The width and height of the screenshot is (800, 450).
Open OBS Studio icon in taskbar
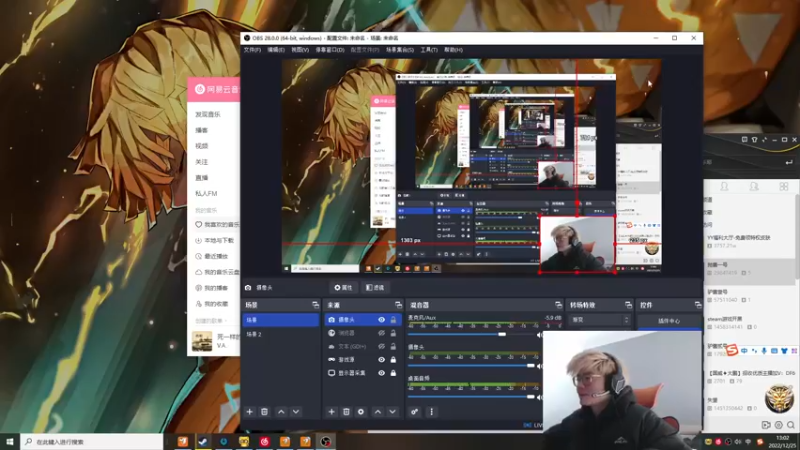point(326,441)
